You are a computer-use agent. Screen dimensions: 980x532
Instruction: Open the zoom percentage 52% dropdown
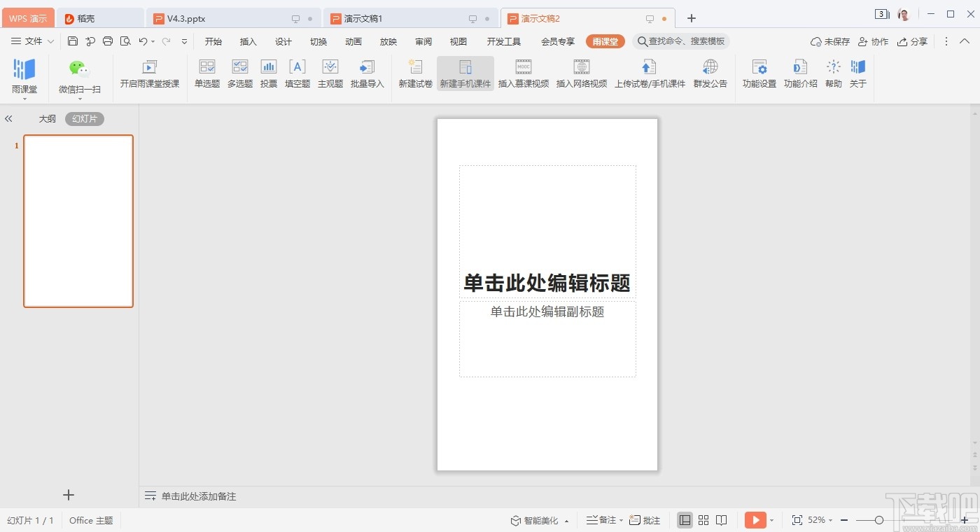pyautogui.click(x=820, y=520)
